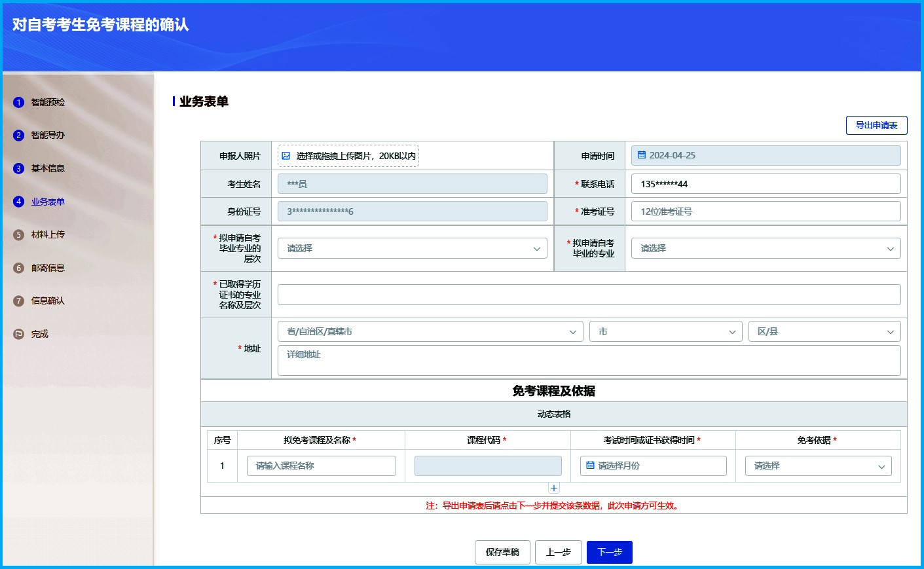Open the 市 city dropdown
Screen dimensions: 924x569
(x=665, y=331)
